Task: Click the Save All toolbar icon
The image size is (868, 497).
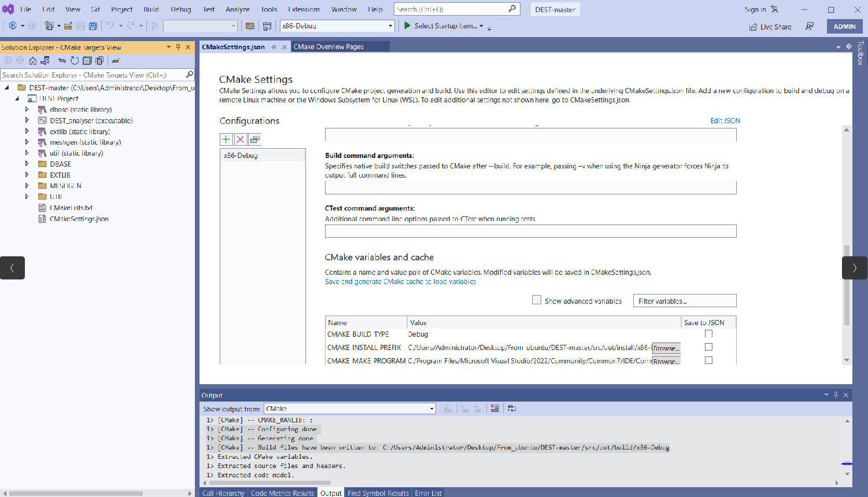Action: pyautogui.click(x=93, y=26)
